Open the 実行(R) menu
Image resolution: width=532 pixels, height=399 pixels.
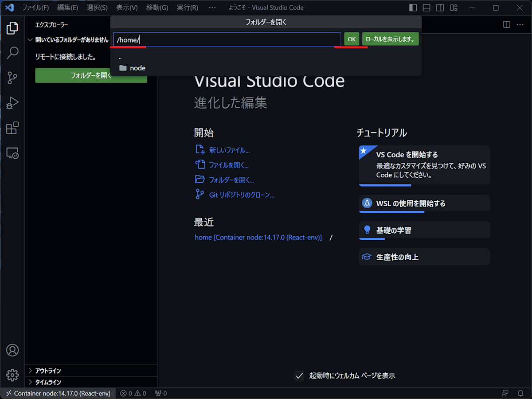[x=187, y=8]
